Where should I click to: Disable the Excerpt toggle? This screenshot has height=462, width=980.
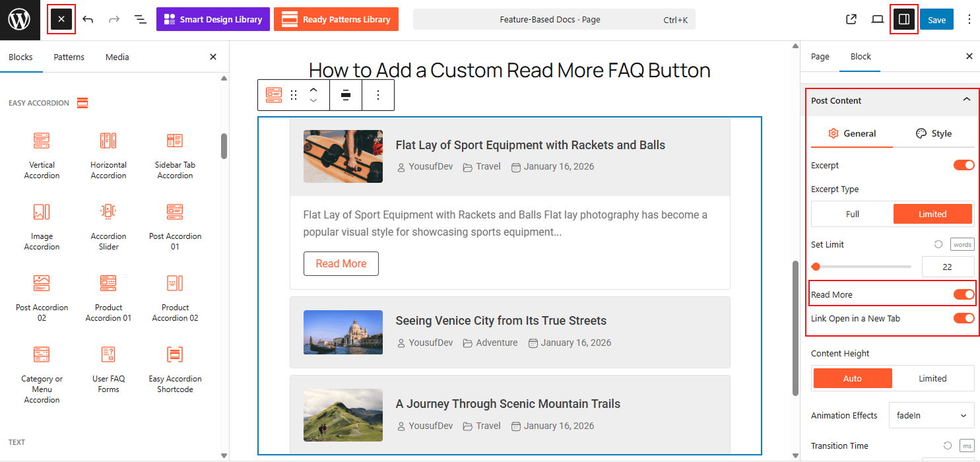pyautogui.click(x=964, y=165)
